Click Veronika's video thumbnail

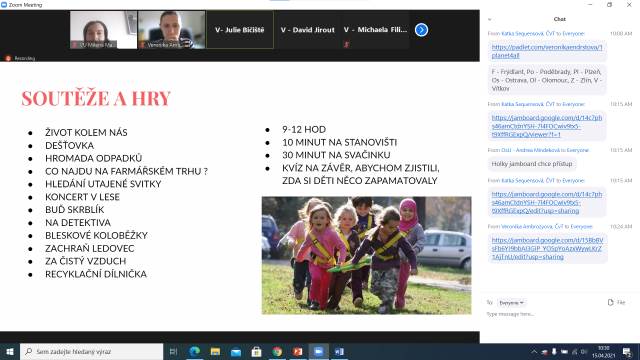click(171, 30)
